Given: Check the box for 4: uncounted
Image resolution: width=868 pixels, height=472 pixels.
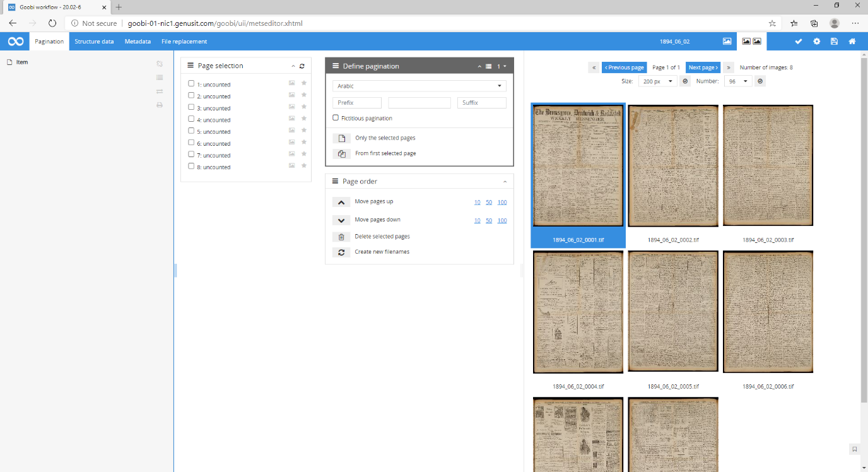Looking at the screenshot, I should (191, 119).
